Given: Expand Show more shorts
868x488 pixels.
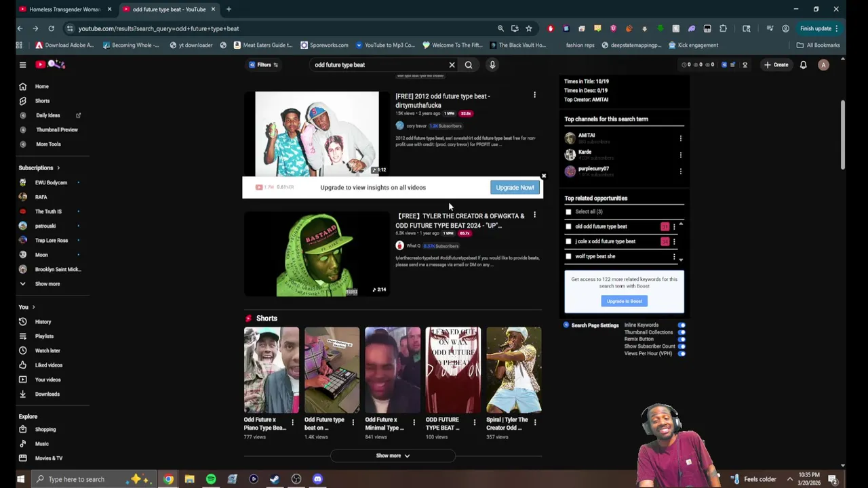Looking at the screenshot, I should (393, 456).
